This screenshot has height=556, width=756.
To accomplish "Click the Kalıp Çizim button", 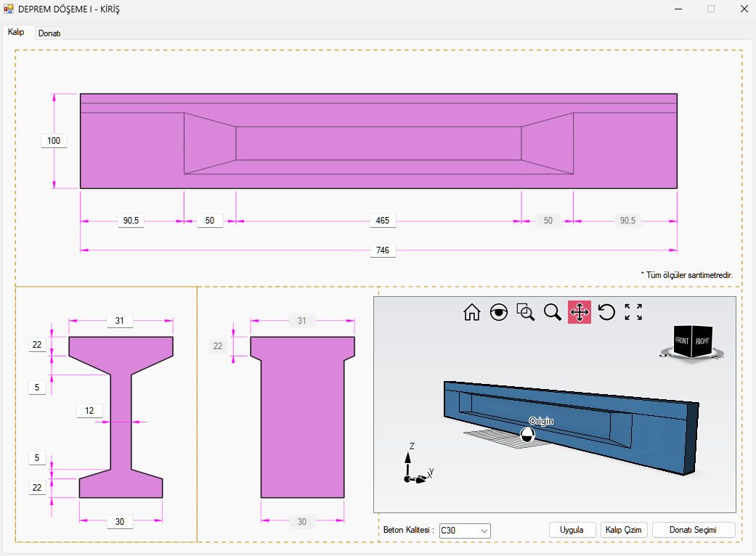I will point(624,530).
